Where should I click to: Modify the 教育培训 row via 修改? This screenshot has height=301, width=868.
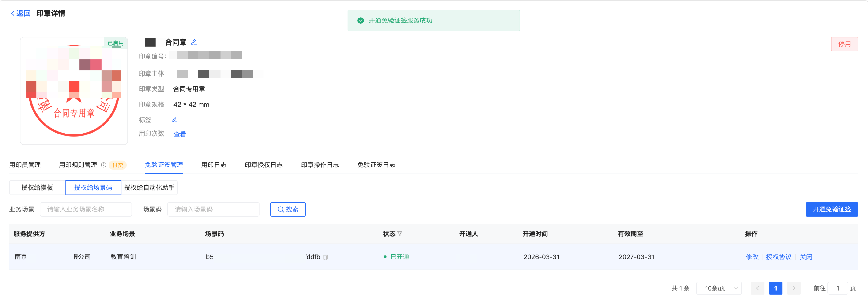(x=752, y=257)
